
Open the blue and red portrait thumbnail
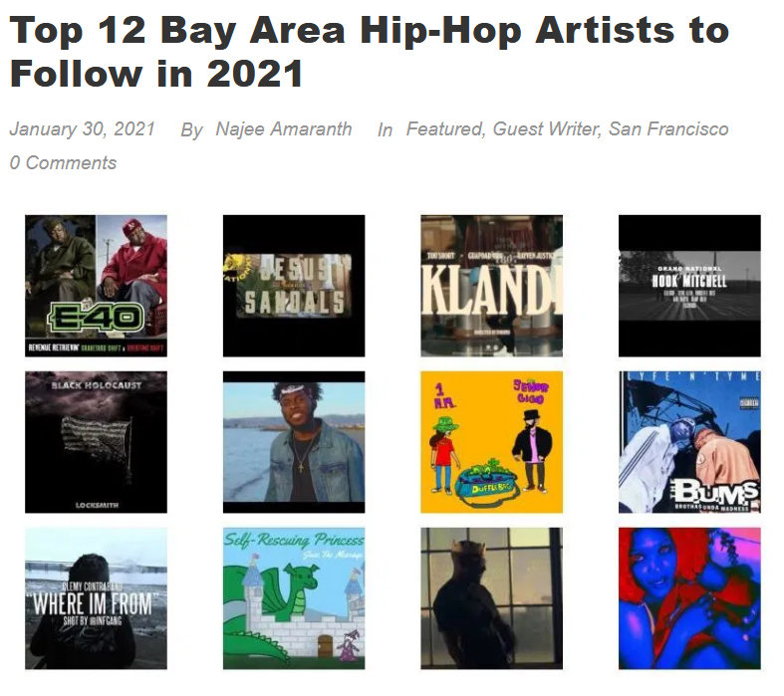click(x=689, y=598)
